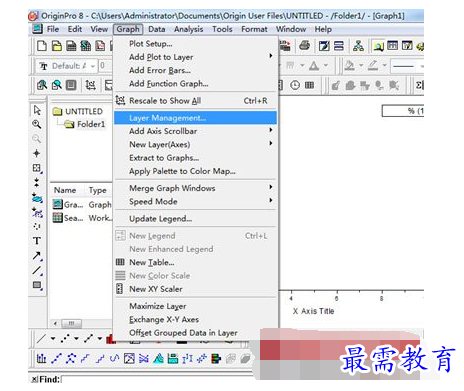Click the colored stacked bar icon in the bottom toolbar
This screenshot has height=391, width=464.
pos(216,359)
